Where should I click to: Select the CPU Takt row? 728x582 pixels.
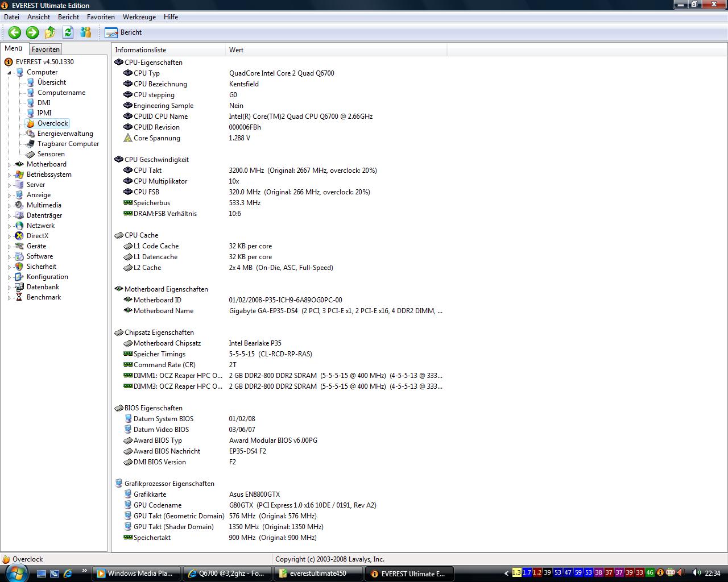click(280, 171)
